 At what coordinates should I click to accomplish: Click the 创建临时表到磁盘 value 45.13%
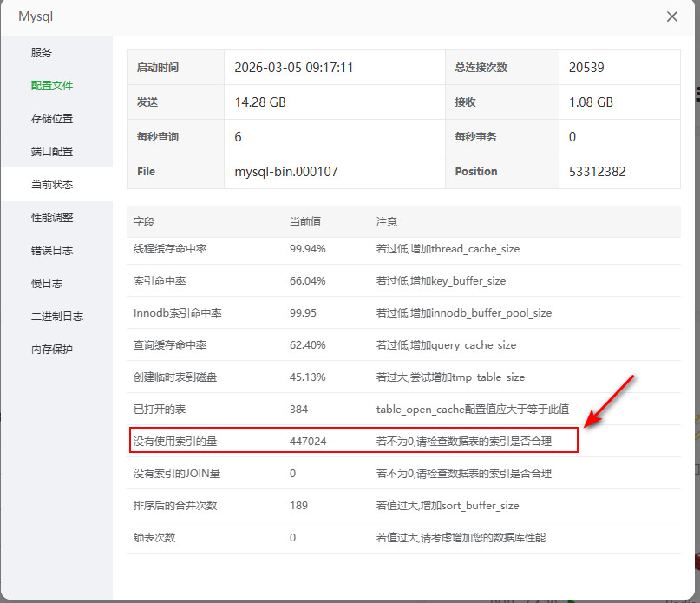click(308, 377)
